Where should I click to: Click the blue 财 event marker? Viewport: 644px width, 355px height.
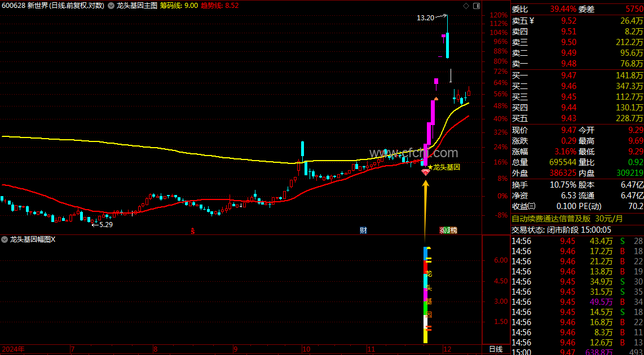[x=363, y=230]
